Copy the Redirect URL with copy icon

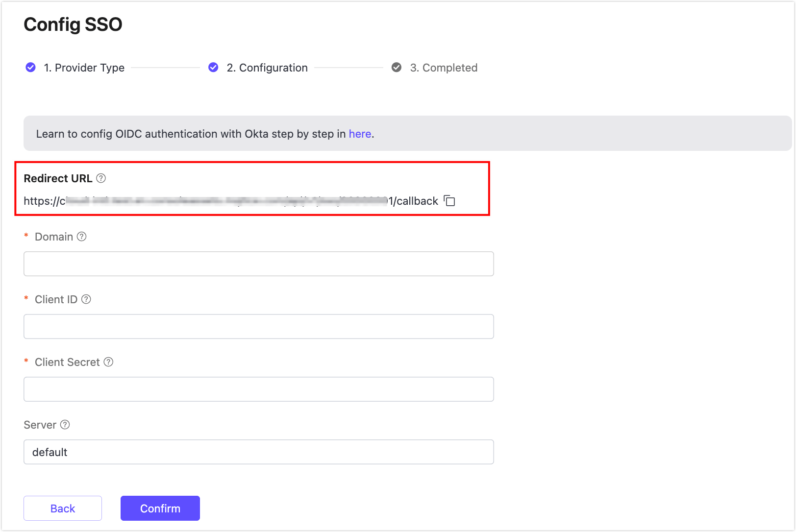(449, 201)
